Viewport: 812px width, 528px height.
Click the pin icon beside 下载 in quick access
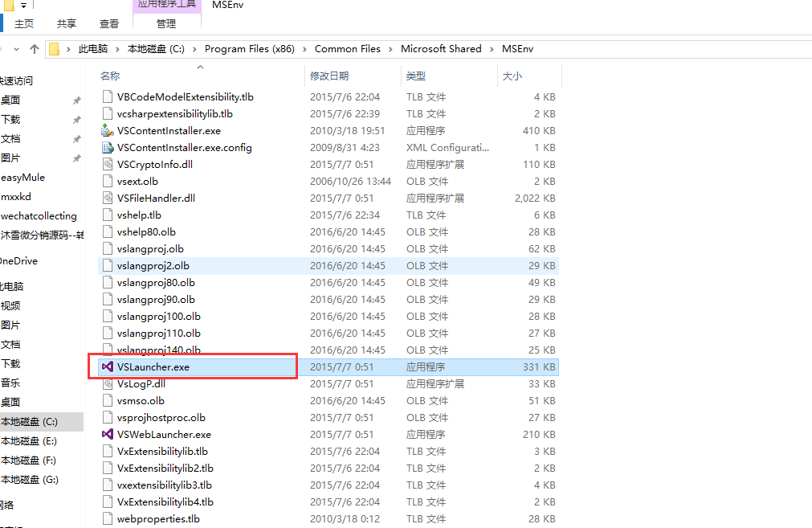[76, 120]
